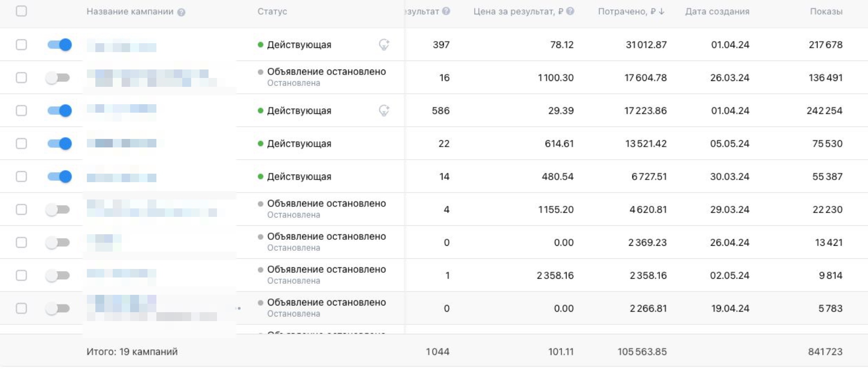This screenshot has width=868, height=377.
Task: Check the box for campaign created 26.04.24
Action: tap(21, 243)
